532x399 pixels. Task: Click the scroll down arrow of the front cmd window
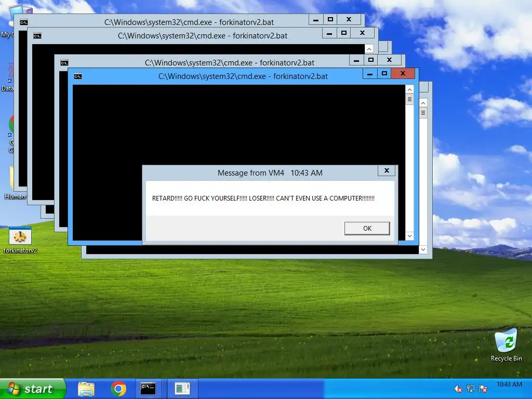tap(409, 236)
